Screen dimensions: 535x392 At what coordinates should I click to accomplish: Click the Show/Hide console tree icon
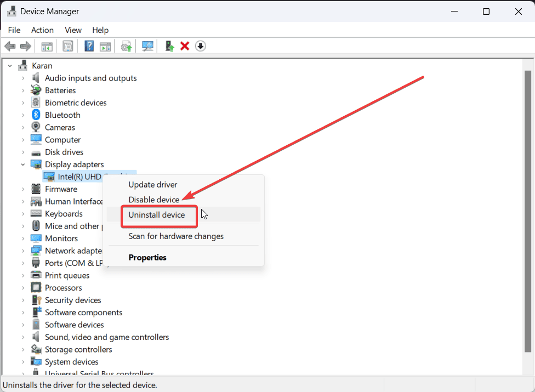[x=47, y=46]
